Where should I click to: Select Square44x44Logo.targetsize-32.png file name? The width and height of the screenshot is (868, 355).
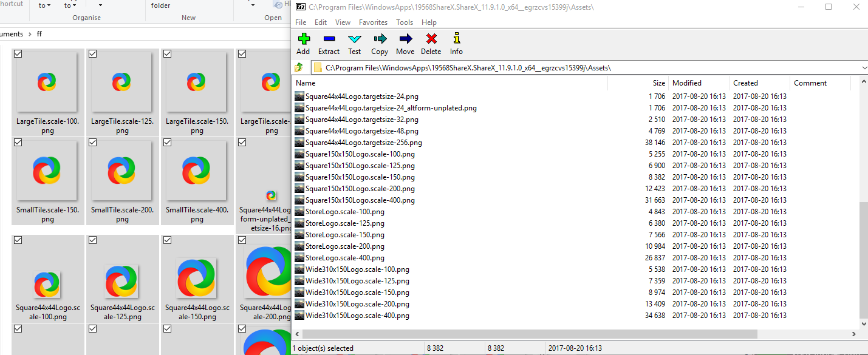(x=362, y=119)
